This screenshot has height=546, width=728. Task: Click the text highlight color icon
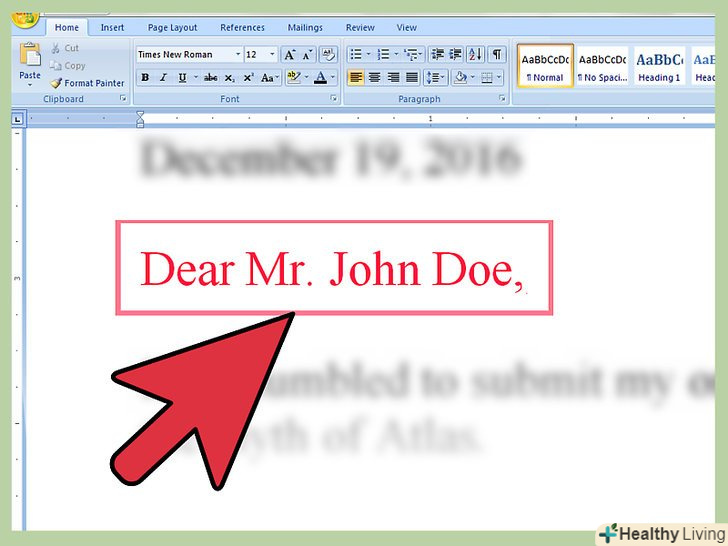coord(293,78)
